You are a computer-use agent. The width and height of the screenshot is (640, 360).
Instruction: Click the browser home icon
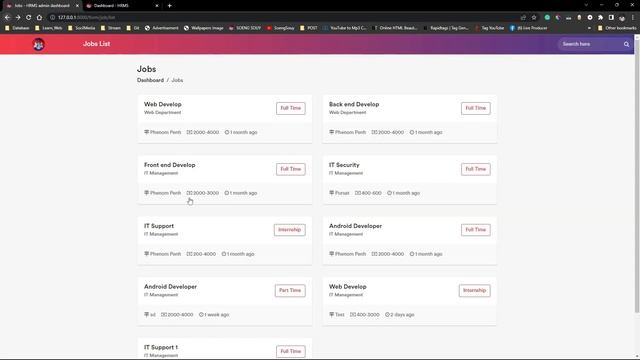39,18
